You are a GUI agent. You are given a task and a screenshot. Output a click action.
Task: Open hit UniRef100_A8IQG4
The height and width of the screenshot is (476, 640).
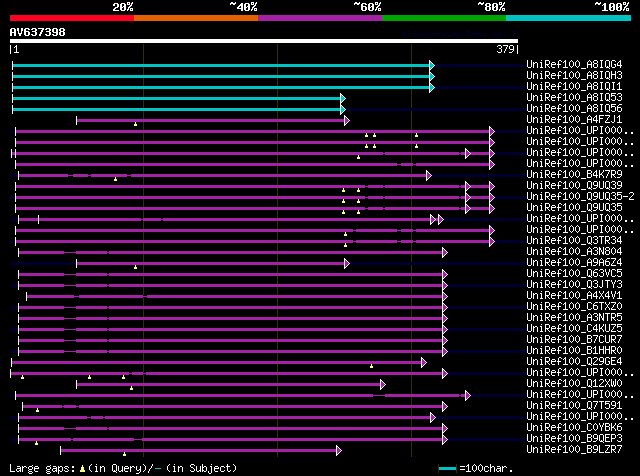pyautogui.click(x=574, y=64)
